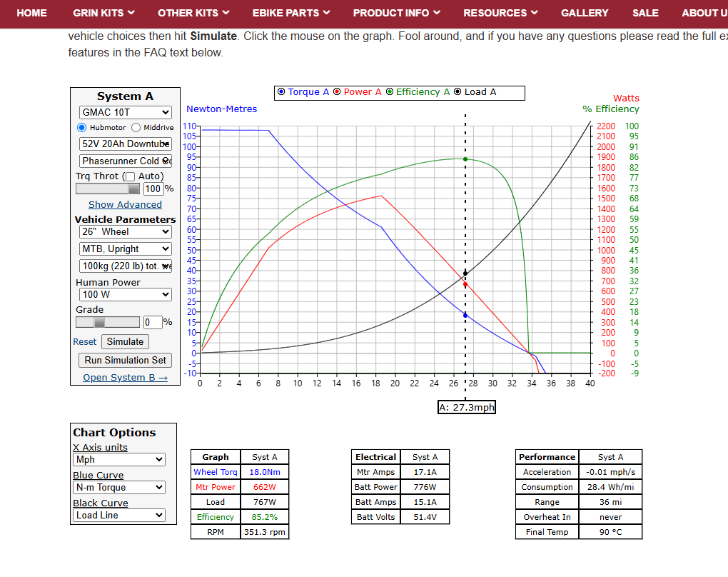
Task: Open the EBIKE PARTS menu
Action: tap(291, 13)
